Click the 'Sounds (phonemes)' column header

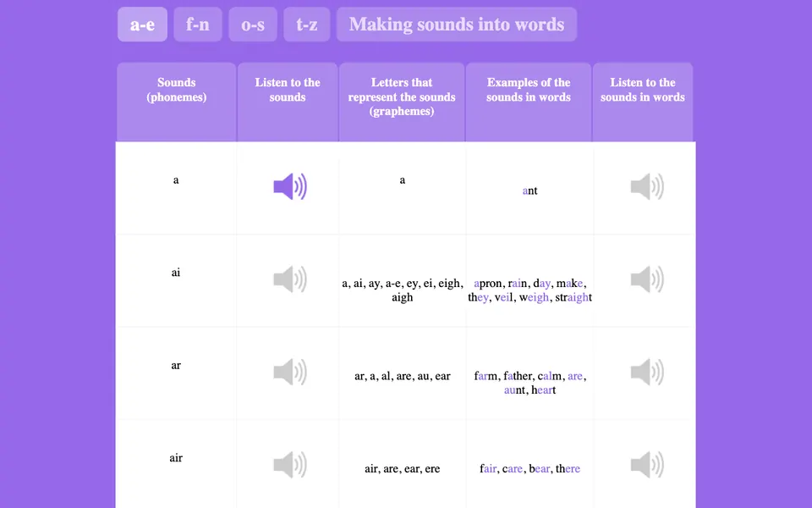177,102
